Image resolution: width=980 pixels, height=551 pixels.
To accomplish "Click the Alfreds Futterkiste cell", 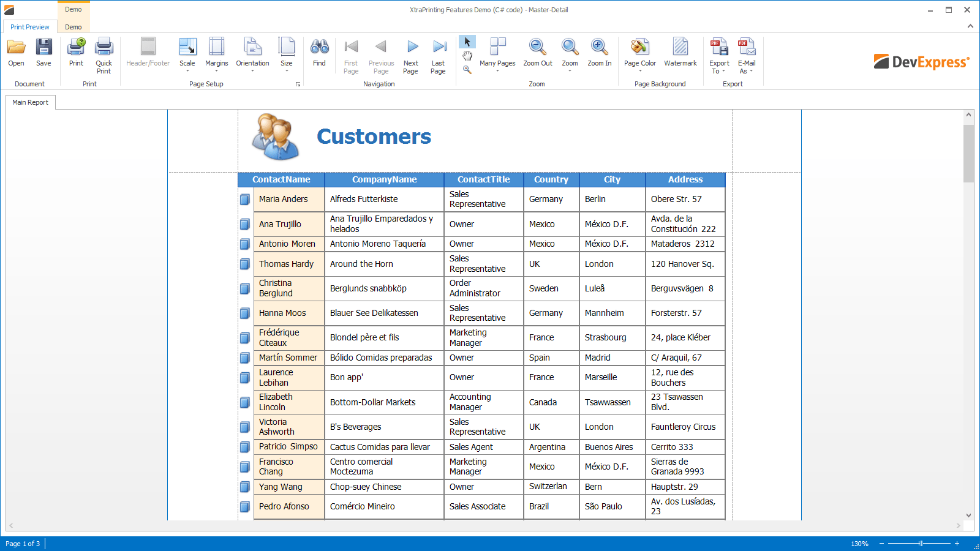I will pos(384,199).
